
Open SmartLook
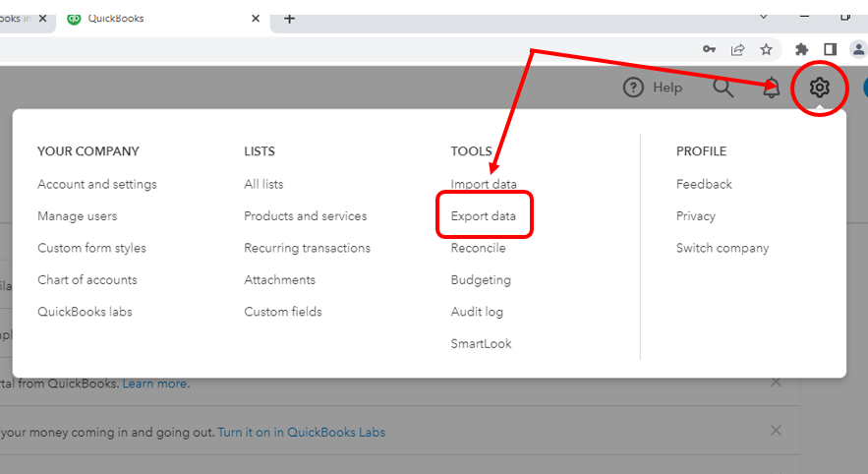click(x=481, y=343)
